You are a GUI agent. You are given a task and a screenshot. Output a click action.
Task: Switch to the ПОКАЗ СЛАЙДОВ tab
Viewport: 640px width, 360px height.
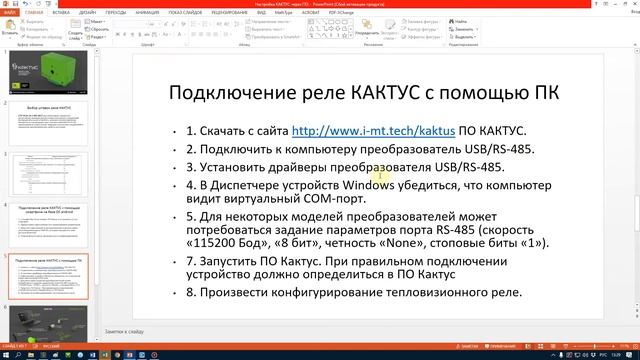click(185, 13)
